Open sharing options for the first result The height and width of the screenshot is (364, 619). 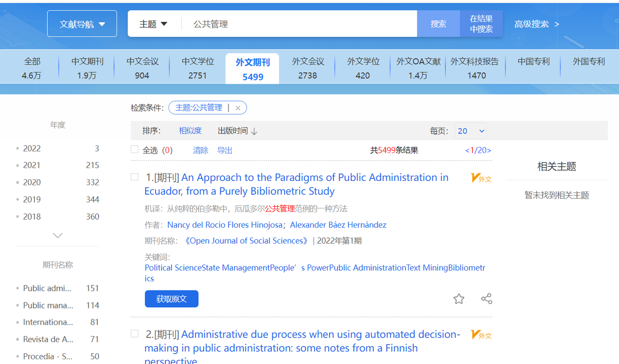click(486, 298)
